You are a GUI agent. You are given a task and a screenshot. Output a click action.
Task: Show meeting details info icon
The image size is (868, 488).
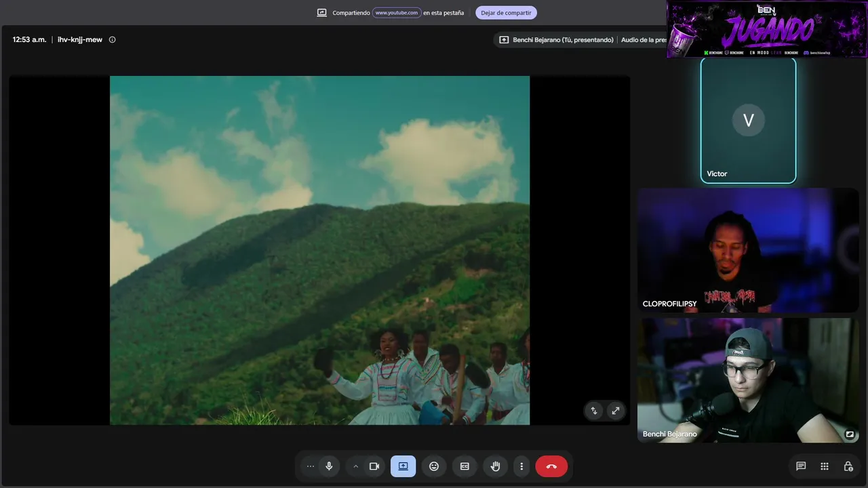[x=113, y=39]
